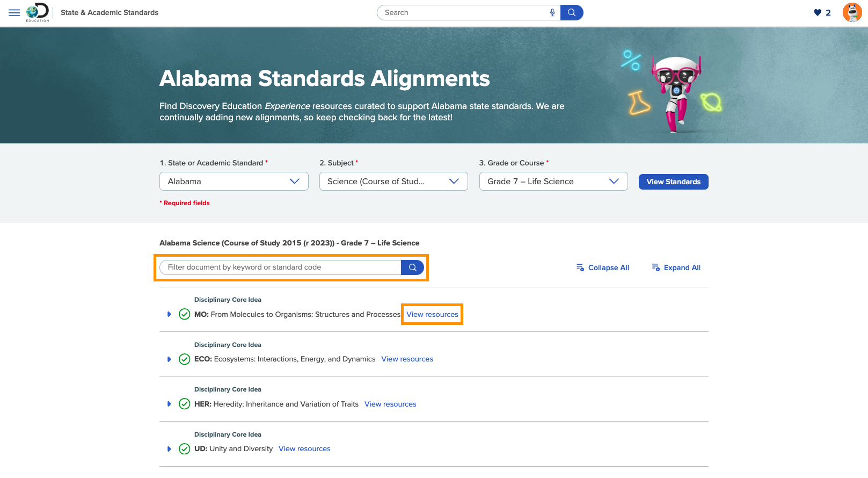Click green checkmark next to MO standard

[184, 314]
